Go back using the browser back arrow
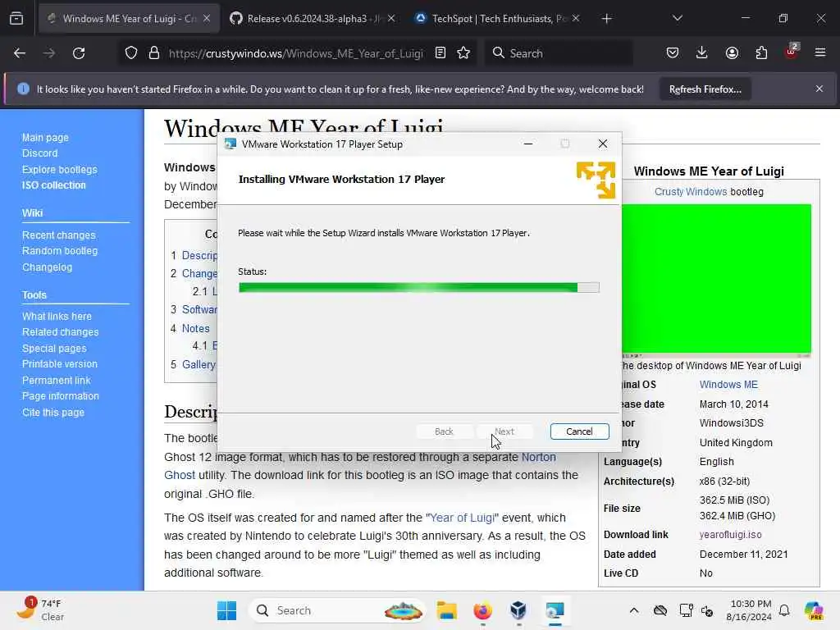 point(20,53)
